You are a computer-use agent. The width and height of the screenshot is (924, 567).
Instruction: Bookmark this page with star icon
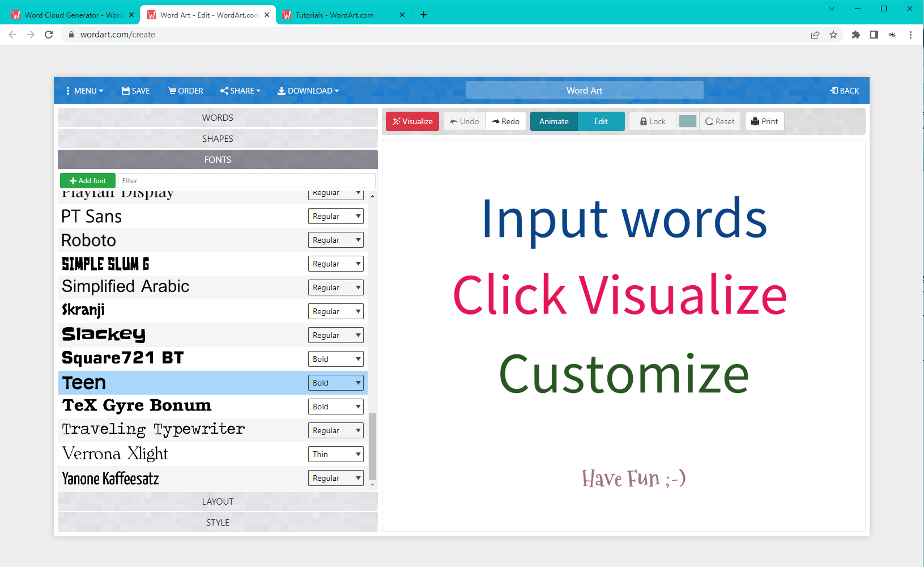pyautogui.click(x=833, y=35)
